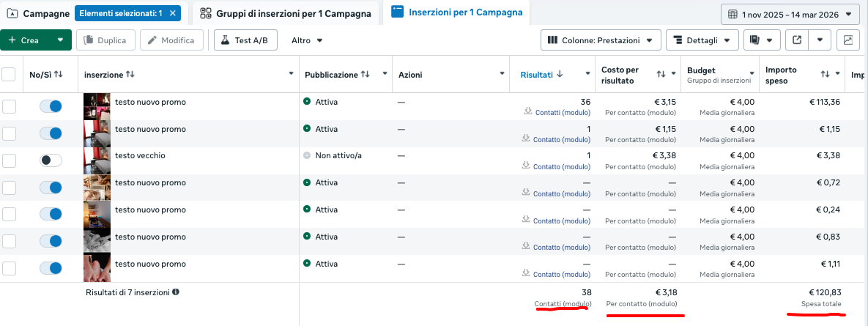Clear selection with the X on 'Elementi selezionati'

[172, 13]
